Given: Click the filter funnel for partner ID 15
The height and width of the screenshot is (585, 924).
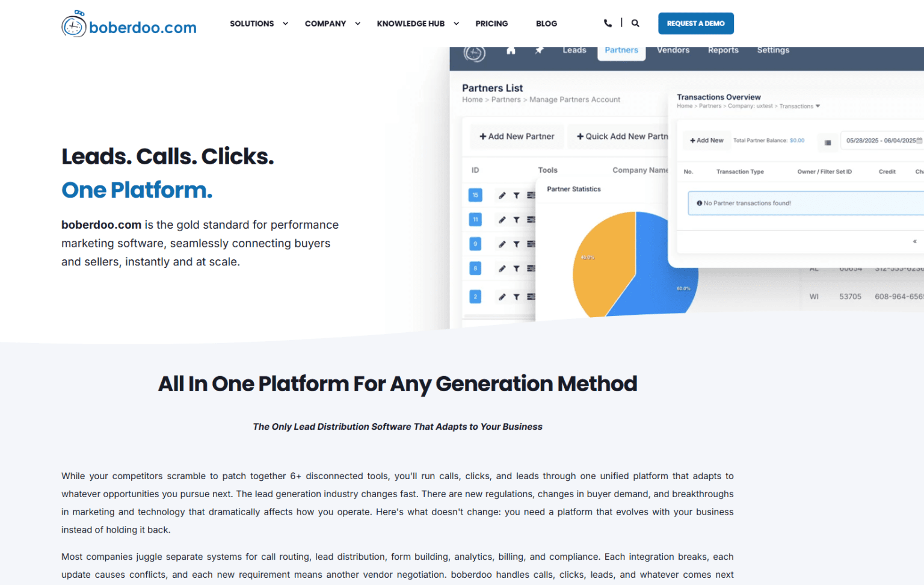Looking at the screenshot, I should pyautogui.click(x=516, y=196).
